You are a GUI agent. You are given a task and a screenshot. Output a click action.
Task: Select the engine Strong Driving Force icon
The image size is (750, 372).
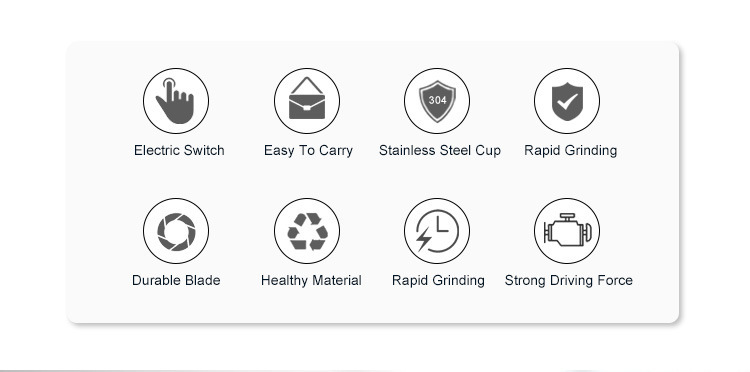[x=567, y=231]
